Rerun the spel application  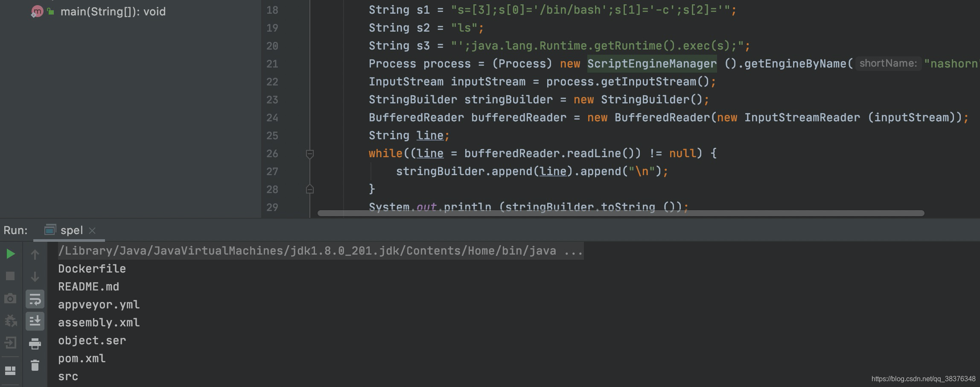point(10,253)
